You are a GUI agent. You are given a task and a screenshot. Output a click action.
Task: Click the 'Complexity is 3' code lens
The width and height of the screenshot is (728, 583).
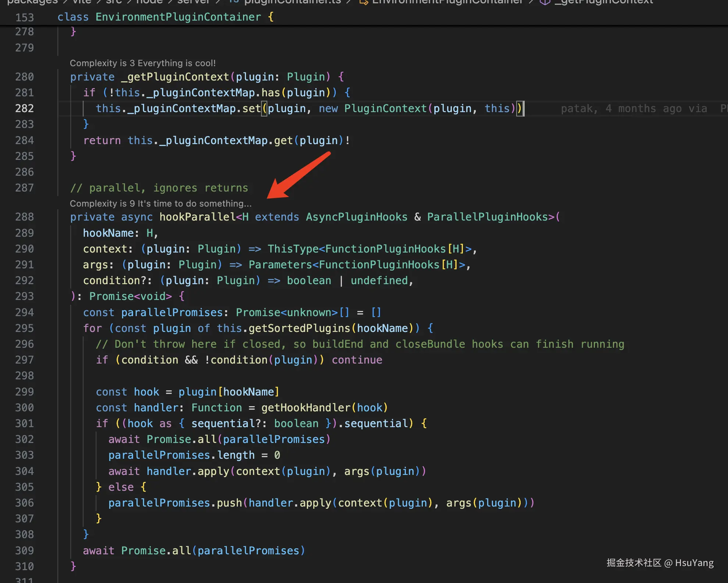[143, 63]
